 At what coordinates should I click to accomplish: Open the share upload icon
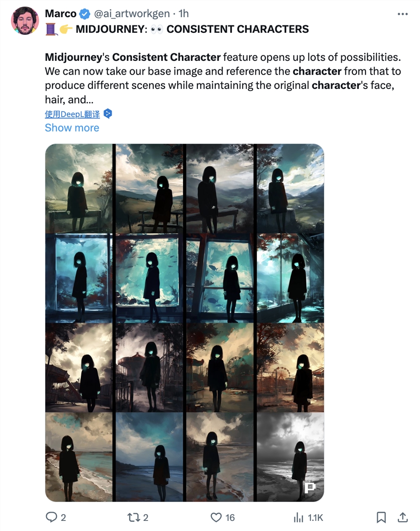click(402, 517)
